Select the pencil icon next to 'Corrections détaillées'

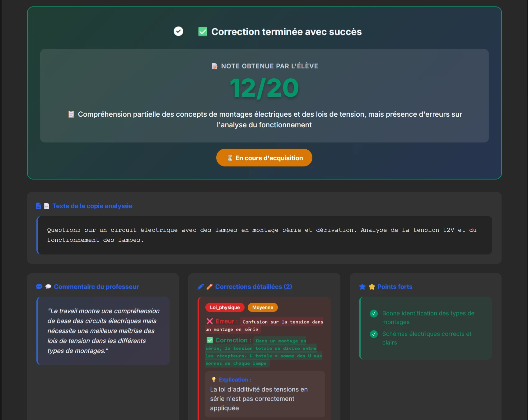click(x=200, y=287)
